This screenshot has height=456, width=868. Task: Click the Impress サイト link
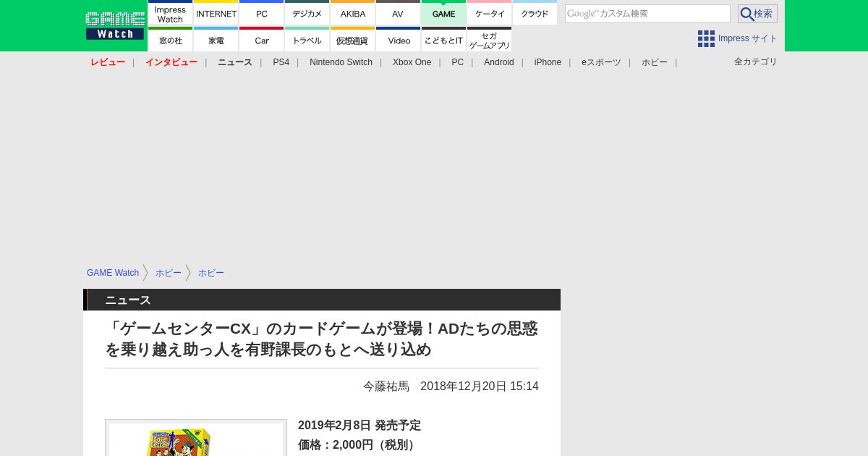(x=748, y=38)
